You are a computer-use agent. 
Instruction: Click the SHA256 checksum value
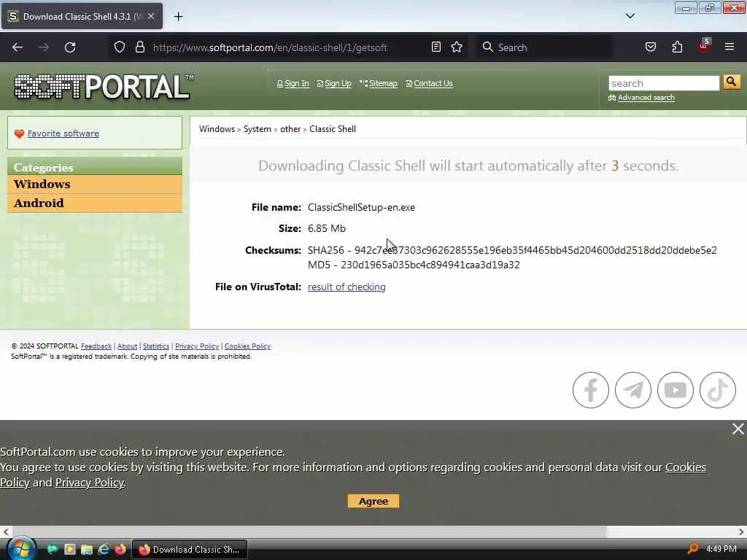(536, 251)
